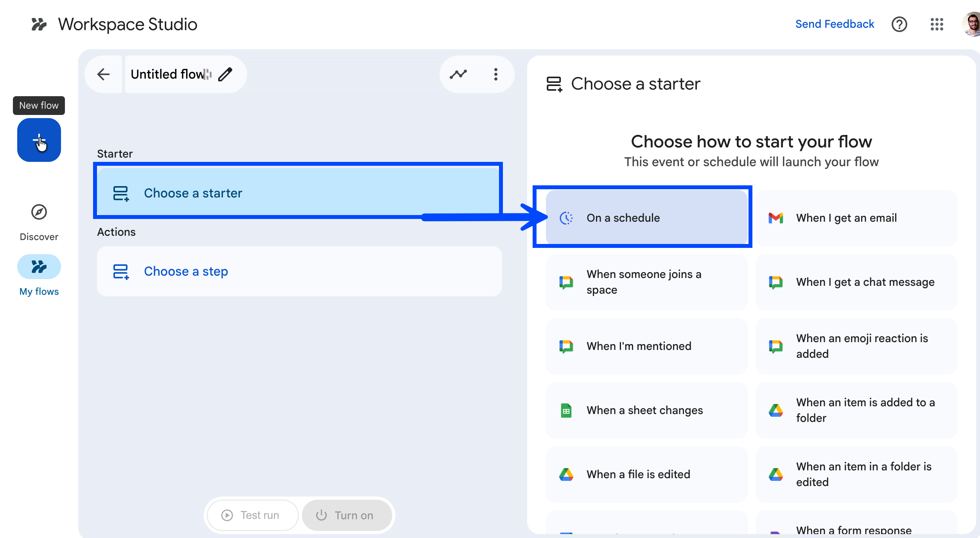
Task: Go to the My flows sidebar section
Action: tap(39, 267)
